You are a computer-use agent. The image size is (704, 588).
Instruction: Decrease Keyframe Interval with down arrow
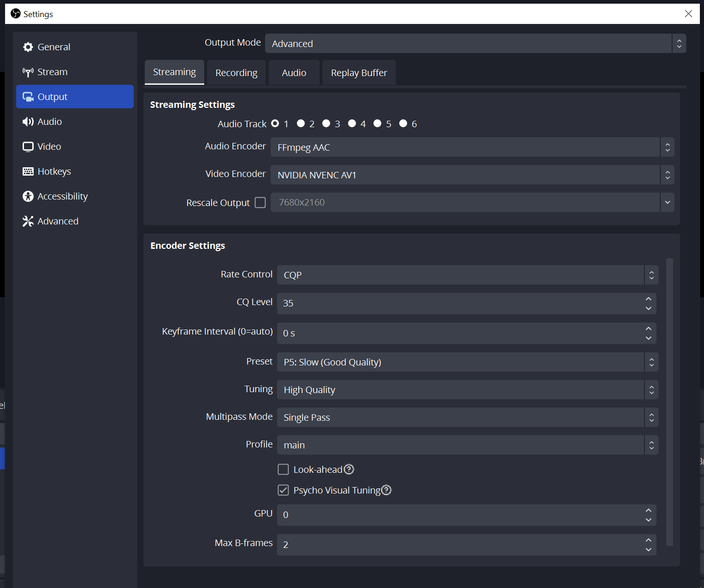pyautogui.click(x=649, y=338)
